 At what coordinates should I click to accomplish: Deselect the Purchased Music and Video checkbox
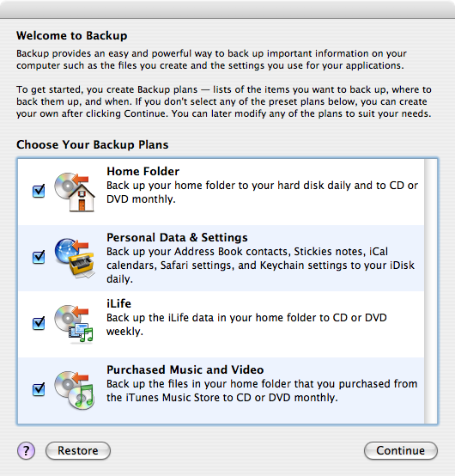coord(39,389)
